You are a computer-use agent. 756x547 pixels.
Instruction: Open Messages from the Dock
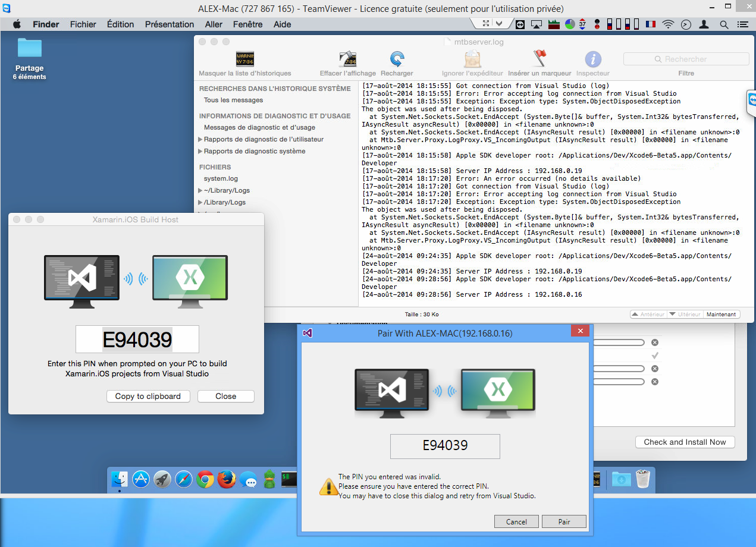pyautogui.click(x=249, y=479)
